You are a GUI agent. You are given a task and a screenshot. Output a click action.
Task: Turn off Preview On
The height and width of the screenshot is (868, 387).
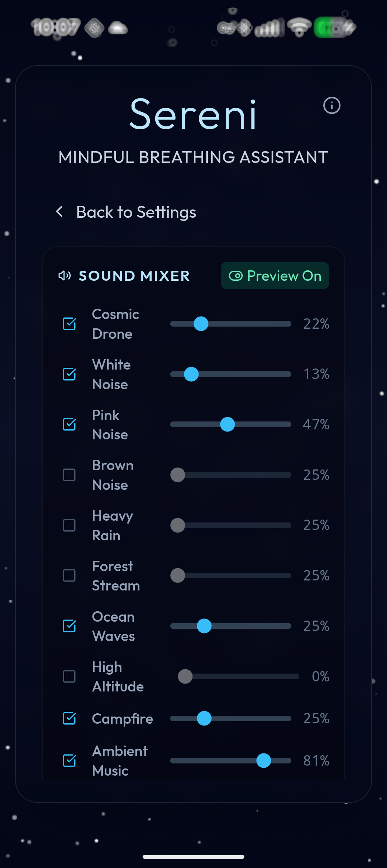pos(274,275)
